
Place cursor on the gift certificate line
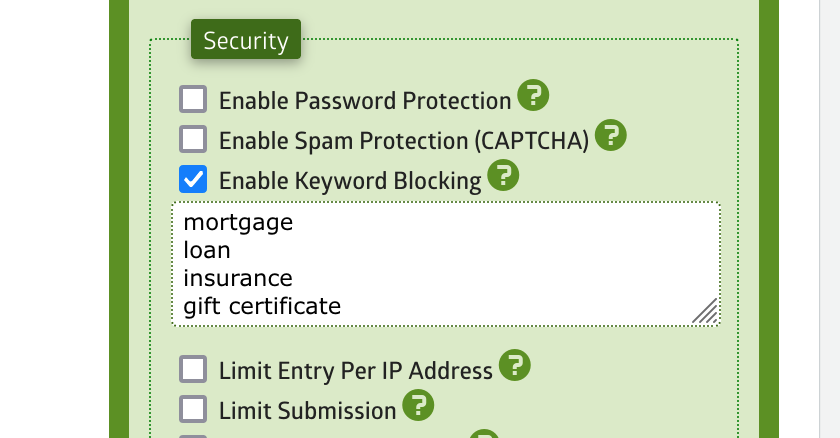coord(262,306)
